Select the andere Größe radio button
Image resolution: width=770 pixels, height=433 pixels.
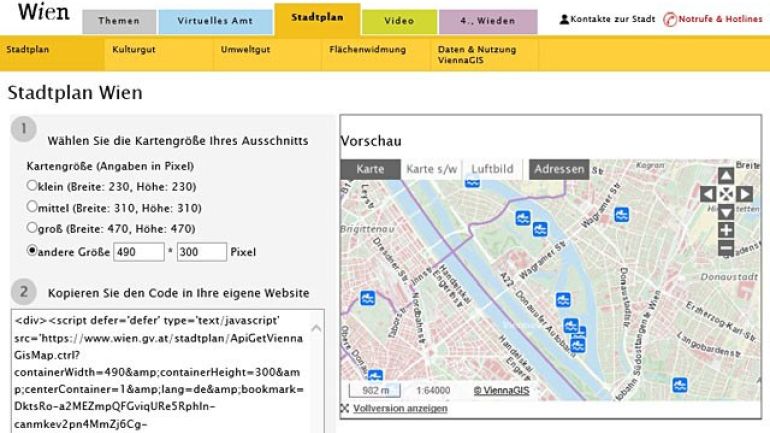tap(32, 250)
